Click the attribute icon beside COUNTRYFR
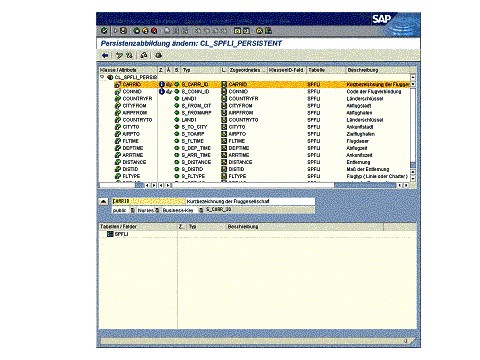The width and height of the screenshot is (480, 360). [118, 99]
